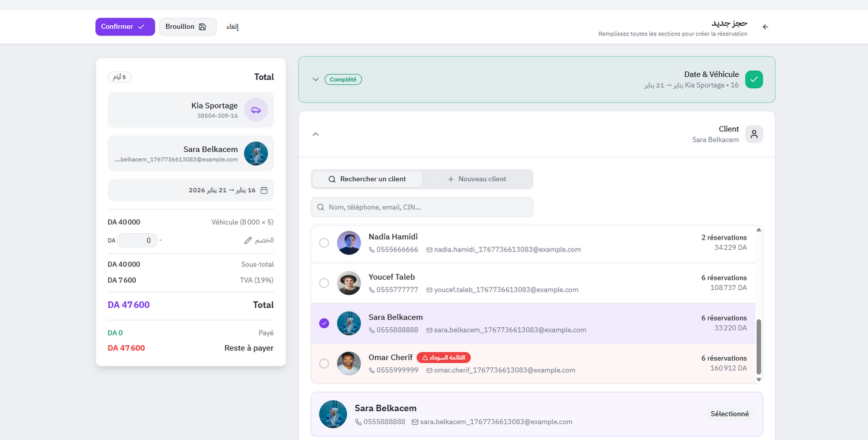The width and height of the screenshot is (868, 440).
Task: Switch to the Rechercher un client tab
Action: (367, 179)
